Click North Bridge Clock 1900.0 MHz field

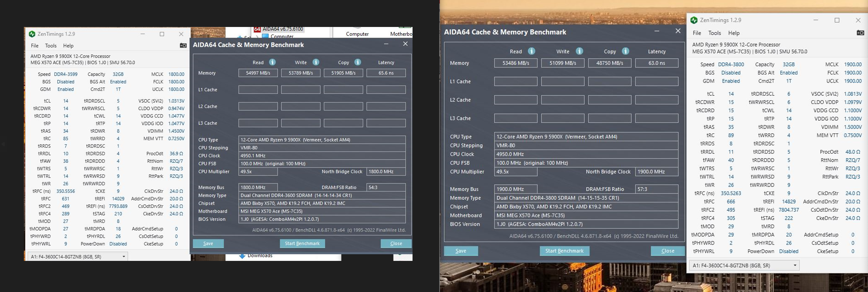(657, 172)
